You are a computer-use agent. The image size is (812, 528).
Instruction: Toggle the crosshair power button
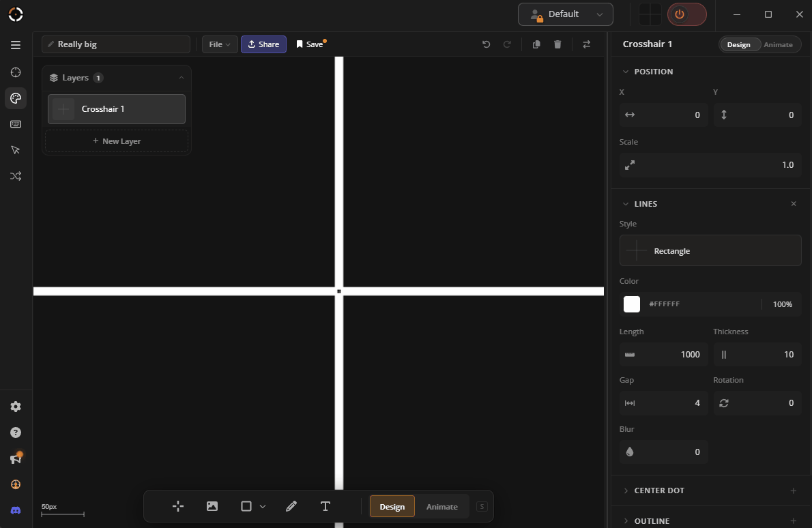pos(686,14)
